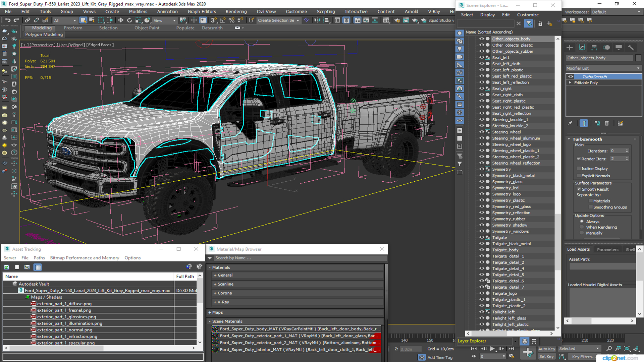Toggle display cameras filter in Scene Explorer
This screenshot has width=644, height=362.
tap(460, 57)
